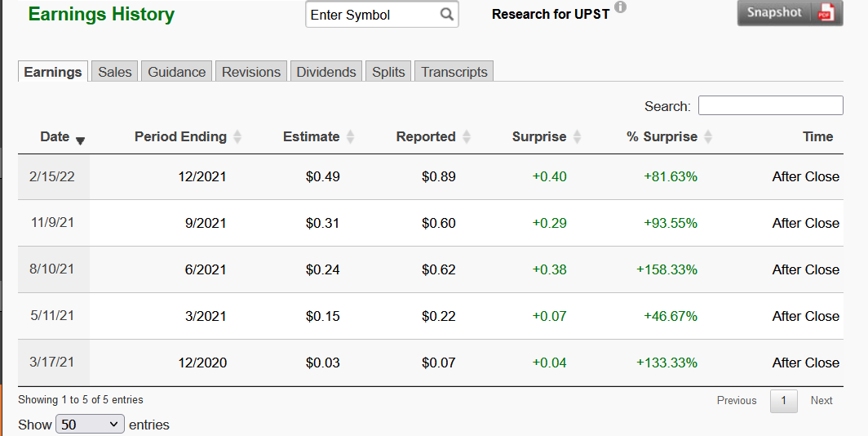This screenshot has width=868, height=436.
Task: Click the Previous pagination link
Action: coord(737,401)
